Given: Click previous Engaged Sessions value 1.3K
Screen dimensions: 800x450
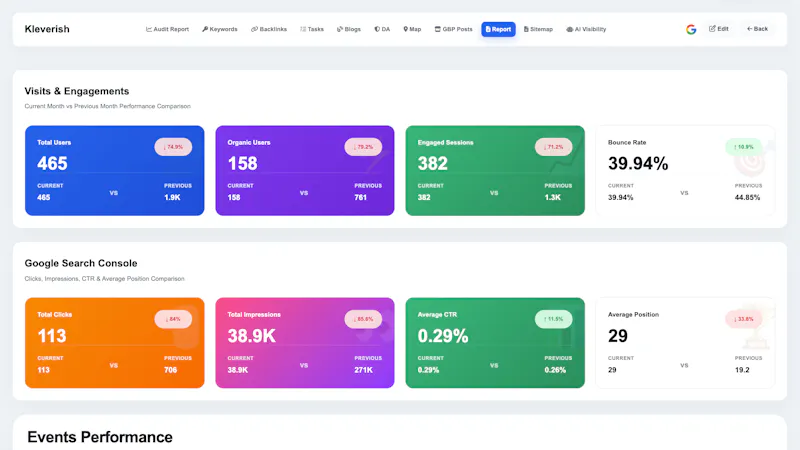Looking at the screenshot, I should (x=553, y=197).
